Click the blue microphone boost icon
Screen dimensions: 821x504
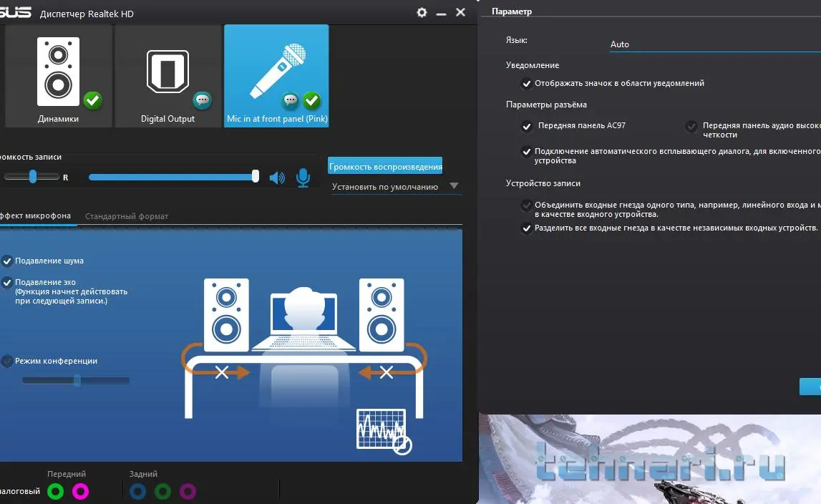click(x=303, y=178)
